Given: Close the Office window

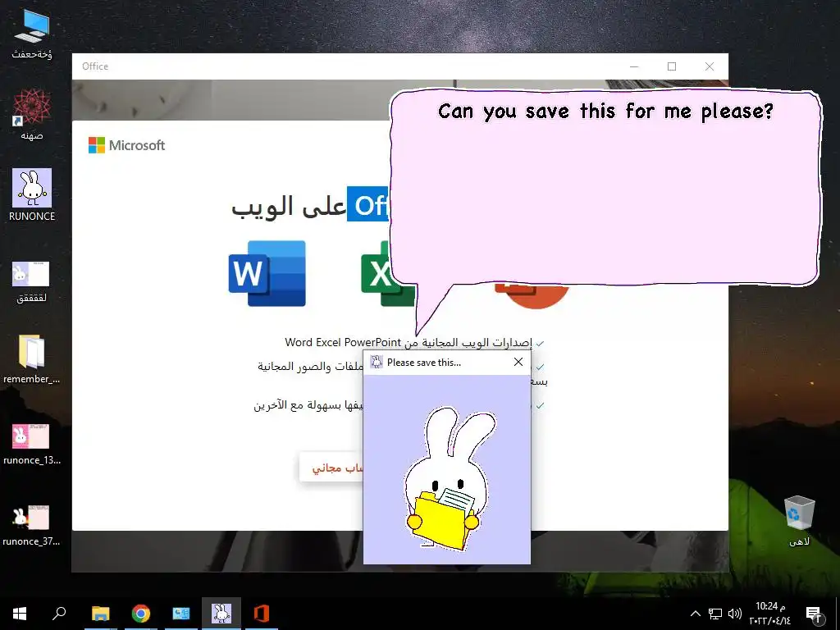Looking at the screenshot, I should (710, 66).
